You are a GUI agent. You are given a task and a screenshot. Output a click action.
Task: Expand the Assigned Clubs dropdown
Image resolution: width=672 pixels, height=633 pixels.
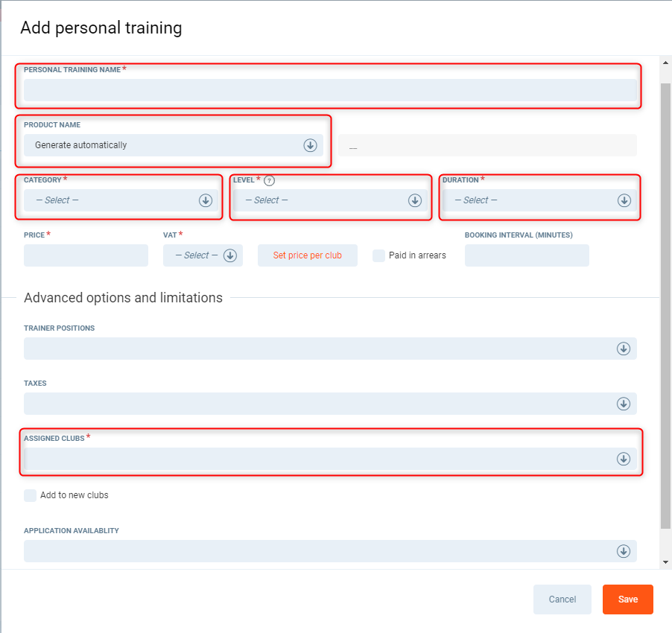tap(624, 459)
